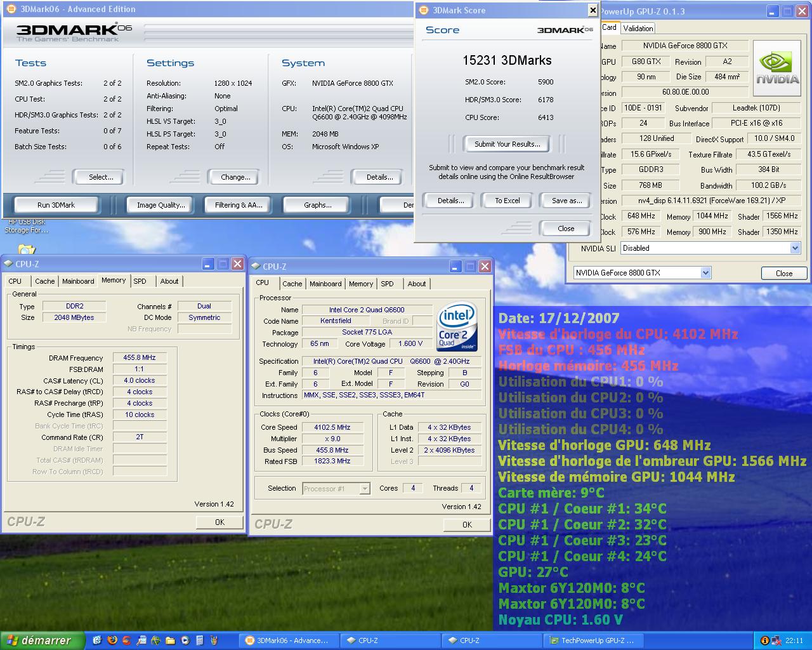Screen dimensions: 812x650
Task: Open the Processor #1 selection dropdown
Action: coord(365,489)
